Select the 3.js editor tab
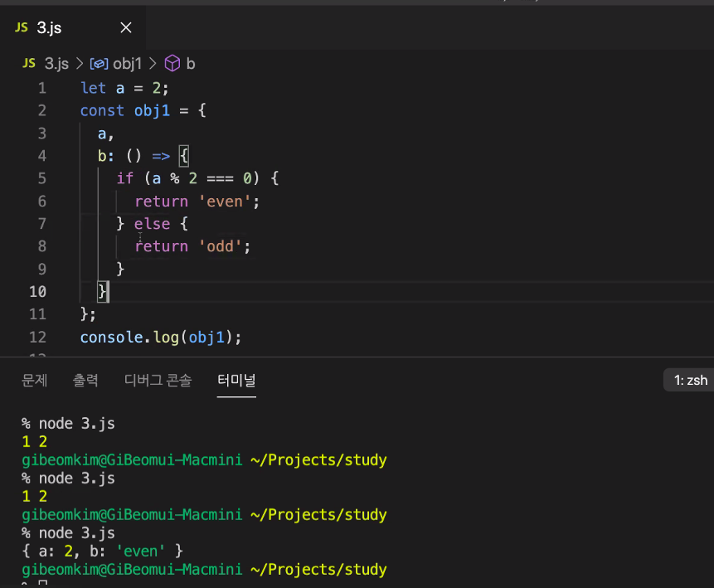The width and height of the screenshot is (714, 588). click(x=73, y=28)
